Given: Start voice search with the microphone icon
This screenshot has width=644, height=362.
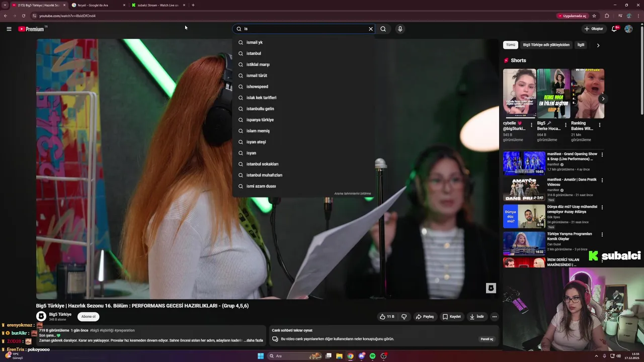Looking at the screenshot, I should (x=400, y=29).
